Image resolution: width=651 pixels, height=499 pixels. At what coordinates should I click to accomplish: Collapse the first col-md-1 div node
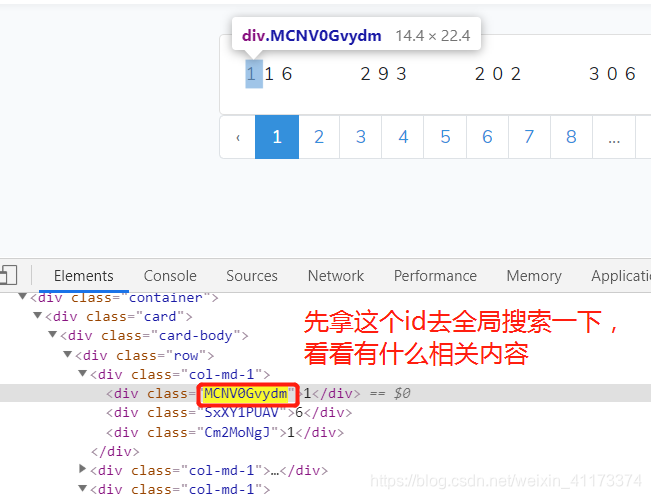coord(83,373)
